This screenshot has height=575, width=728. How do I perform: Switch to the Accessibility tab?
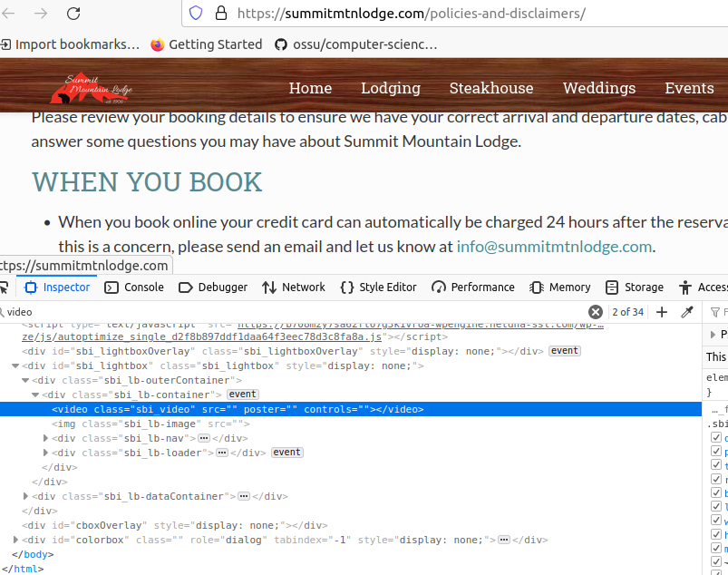pyautogui.click(x=703, y=287)
